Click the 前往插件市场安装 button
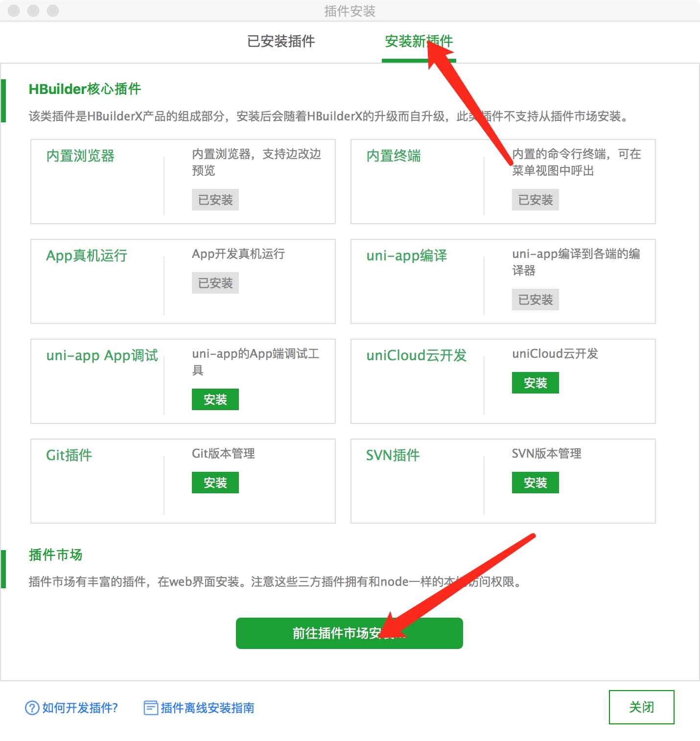This screenshot has width=700, height=741. (x=349, y=633)
